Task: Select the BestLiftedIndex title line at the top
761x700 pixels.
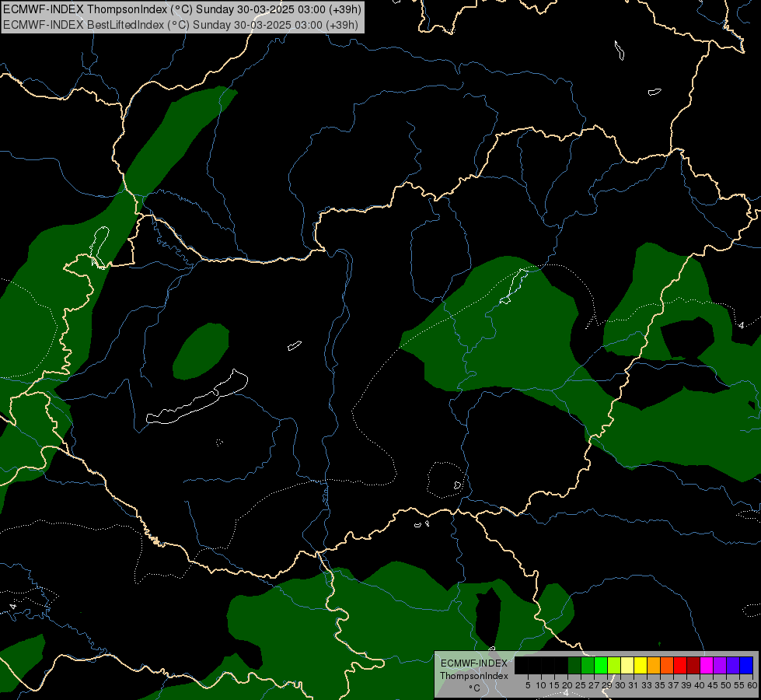Action: (180, 24)
